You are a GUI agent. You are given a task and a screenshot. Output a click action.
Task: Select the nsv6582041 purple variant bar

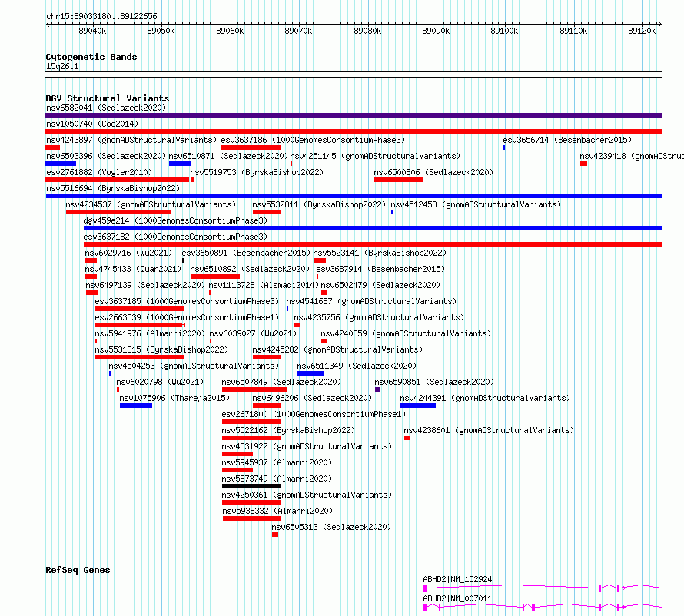click(354, 115)
